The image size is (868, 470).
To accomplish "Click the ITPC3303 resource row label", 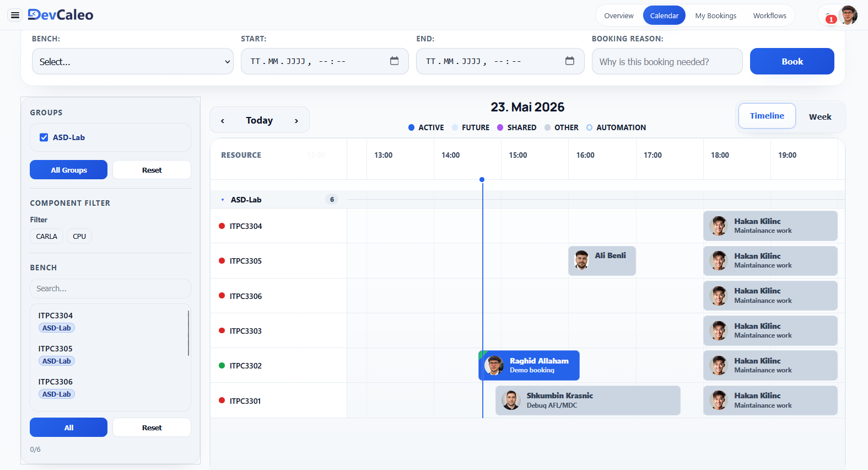I will [x=246, y=331].
